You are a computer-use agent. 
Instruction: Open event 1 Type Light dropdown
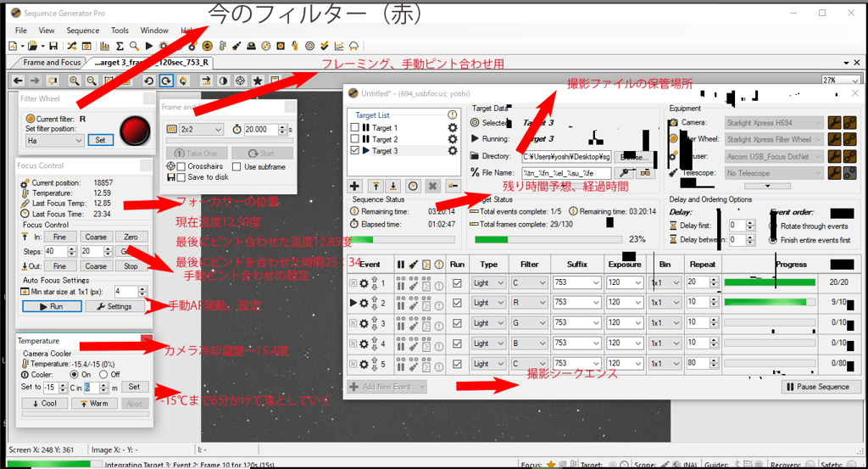488,283
